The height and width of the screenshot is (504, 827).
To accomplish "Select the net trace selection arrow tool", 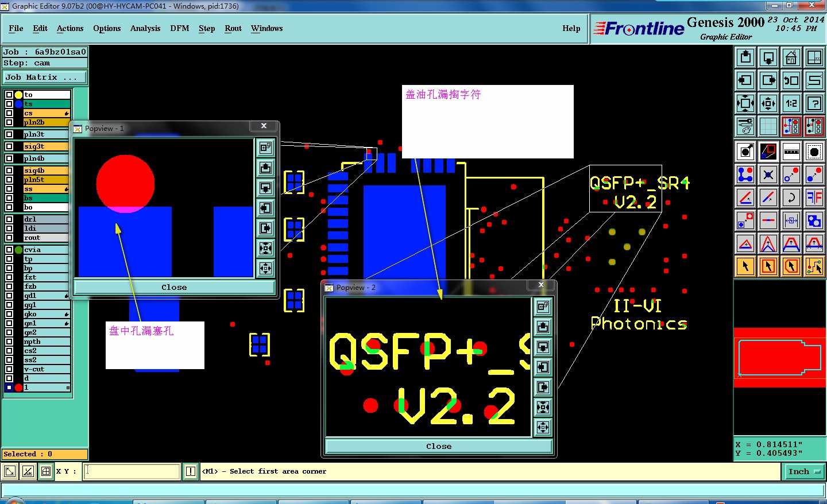I will tap(814, 266).
